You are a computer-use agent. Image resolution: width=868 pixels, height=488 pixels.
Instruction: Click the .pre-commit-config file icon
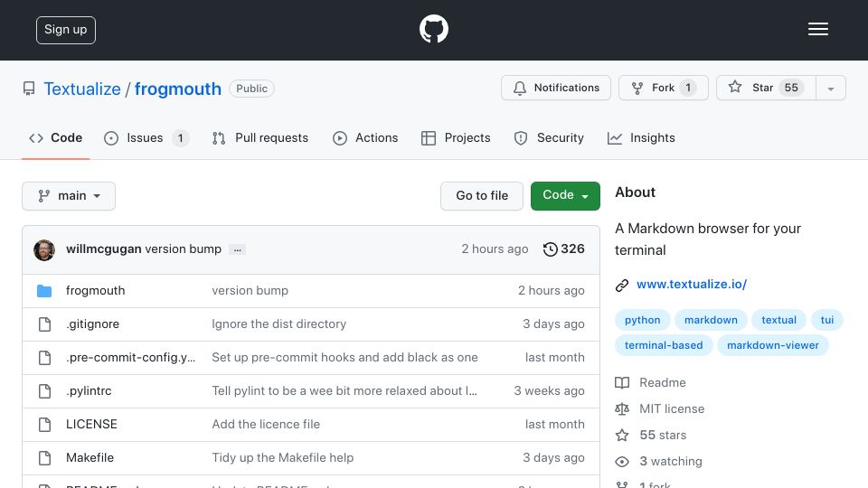click(45, 358)
